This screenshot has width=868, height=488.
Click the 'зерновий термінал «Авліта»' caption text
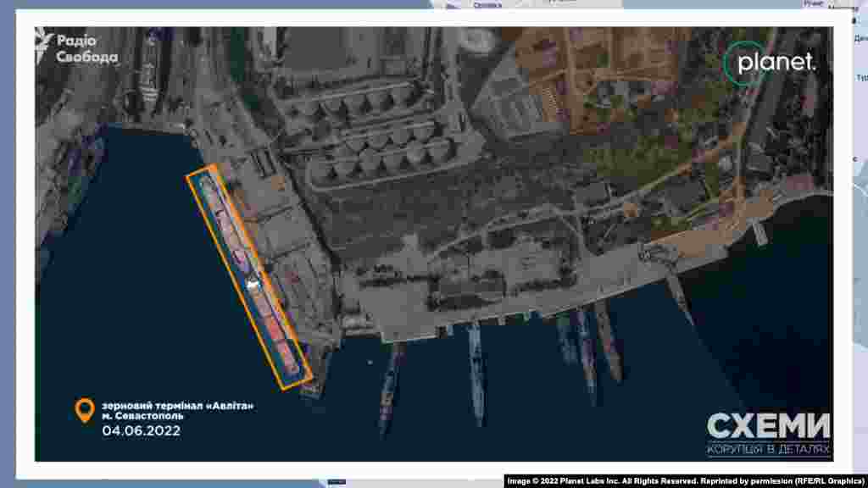(x=177, y=406)
